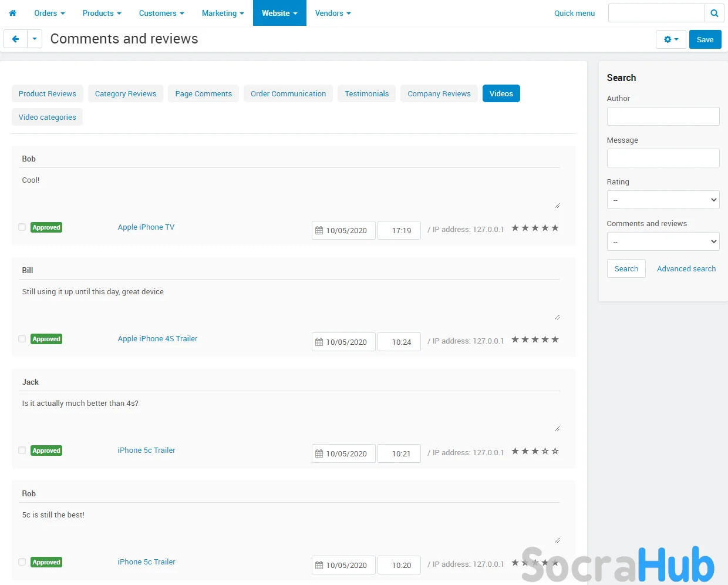Open the Marketing menu in the top bar
The width and height of the screenshot is (728, 585).
click(x=223, y=13)
